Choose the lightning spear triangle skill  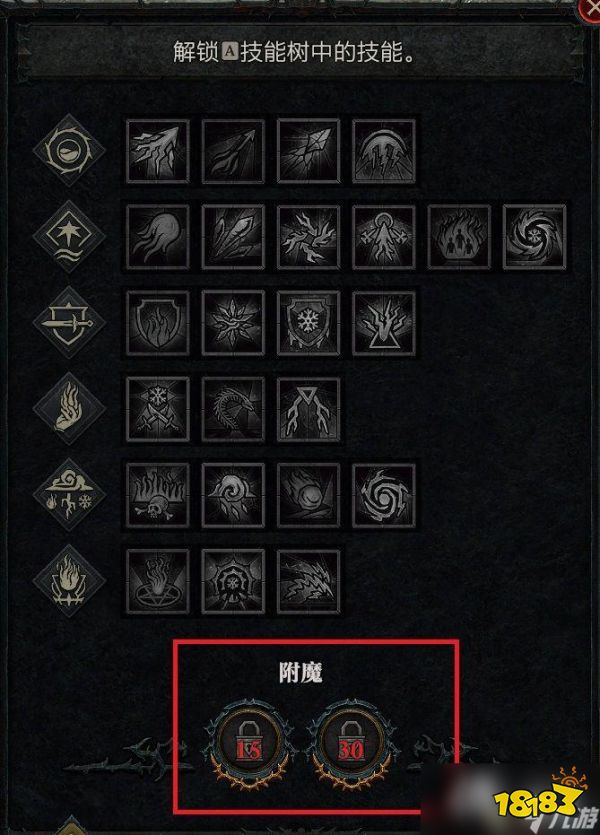pyautogui.click(x=308, y=410)
